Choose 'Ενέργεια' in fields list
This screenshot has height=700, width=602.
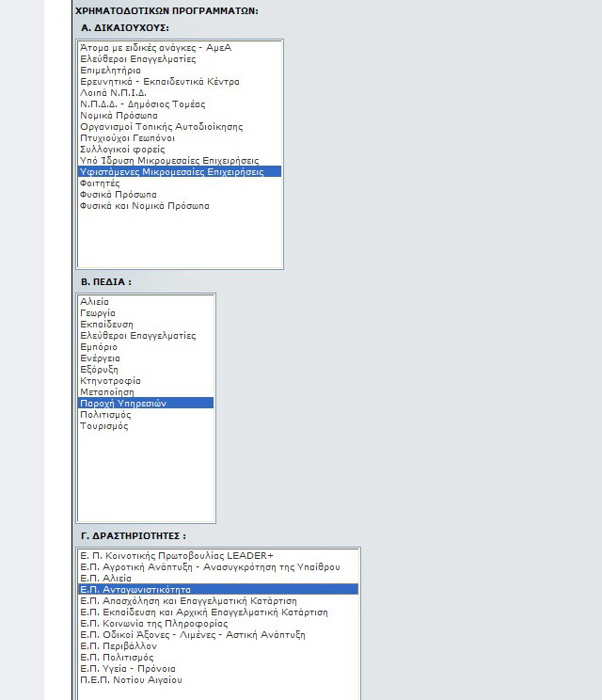pos(146,358)
